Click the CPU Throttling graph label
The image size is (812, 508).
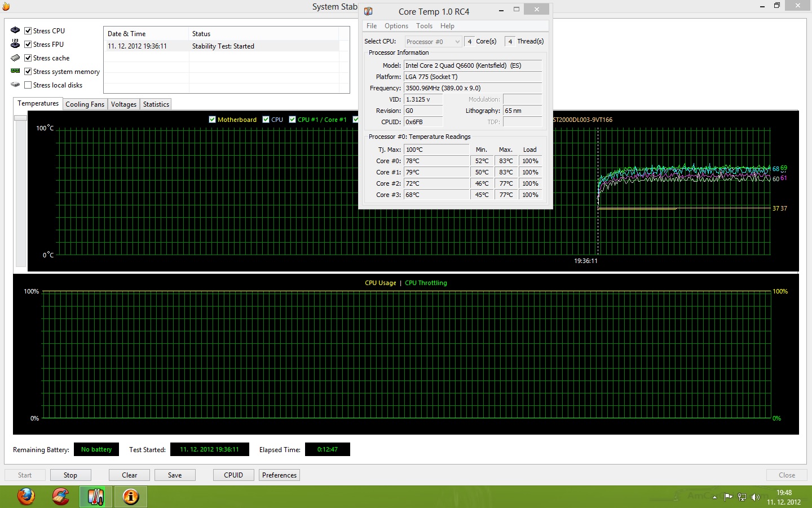(x=426, y=283)
